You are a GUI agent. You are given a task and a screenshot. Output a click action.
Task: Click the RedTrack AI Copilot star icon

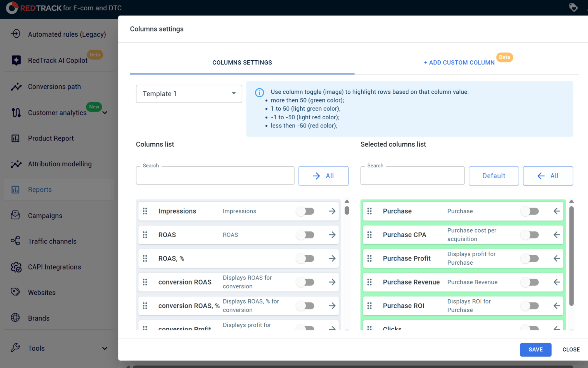tap(16, 60)
